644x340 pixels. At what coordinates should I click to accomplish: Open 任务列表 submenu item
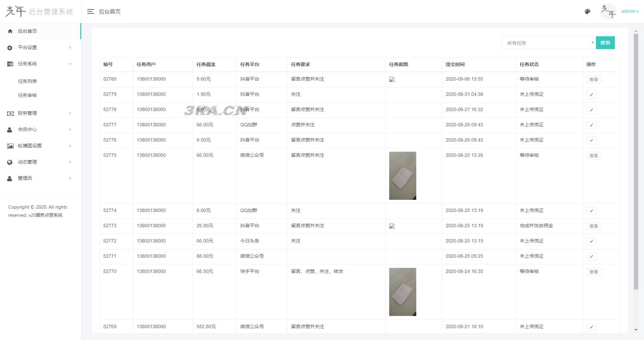click(28, 81)
